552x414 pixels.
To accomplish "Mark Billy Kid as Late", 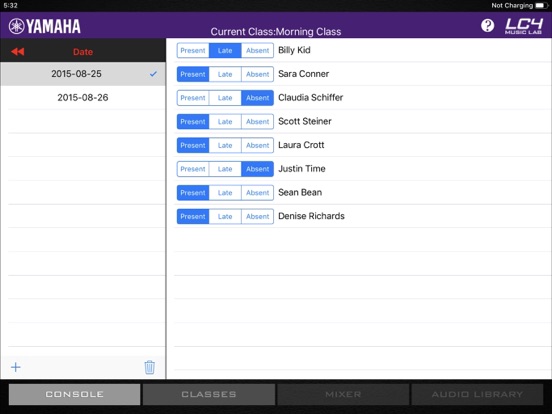I will coord(225,50).
